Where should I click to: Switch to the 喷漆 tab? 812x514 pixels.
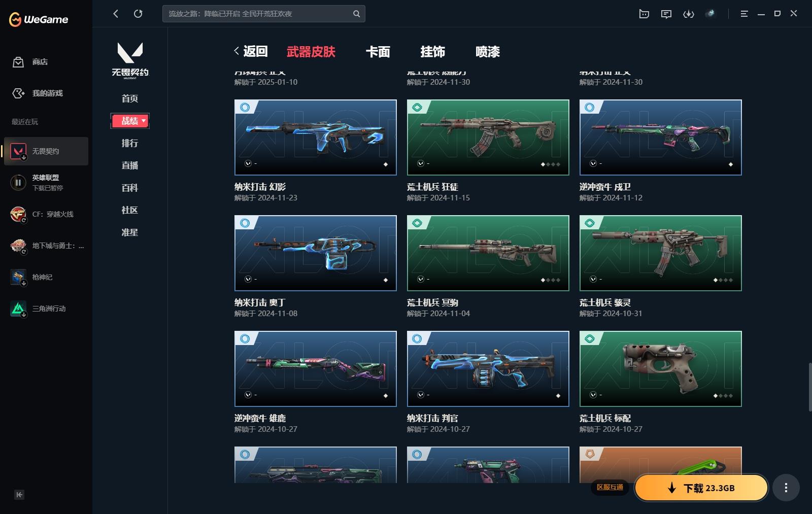pyautogui.click(x=487, y=52)
